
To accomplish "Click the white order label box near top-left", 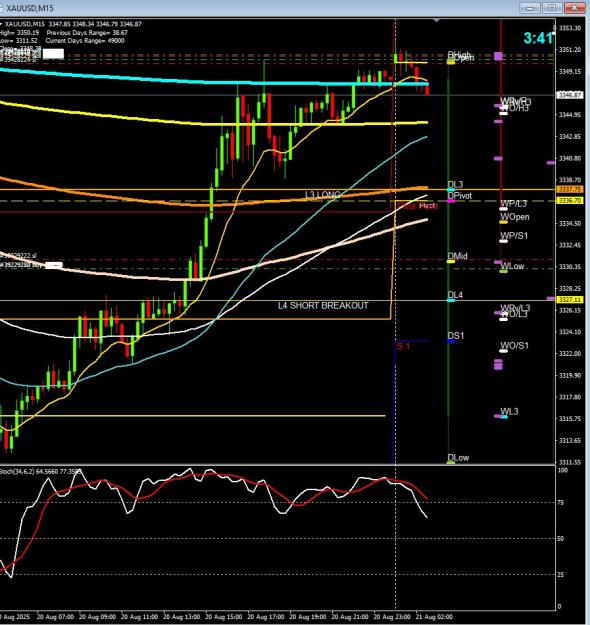I will [53, 53].
